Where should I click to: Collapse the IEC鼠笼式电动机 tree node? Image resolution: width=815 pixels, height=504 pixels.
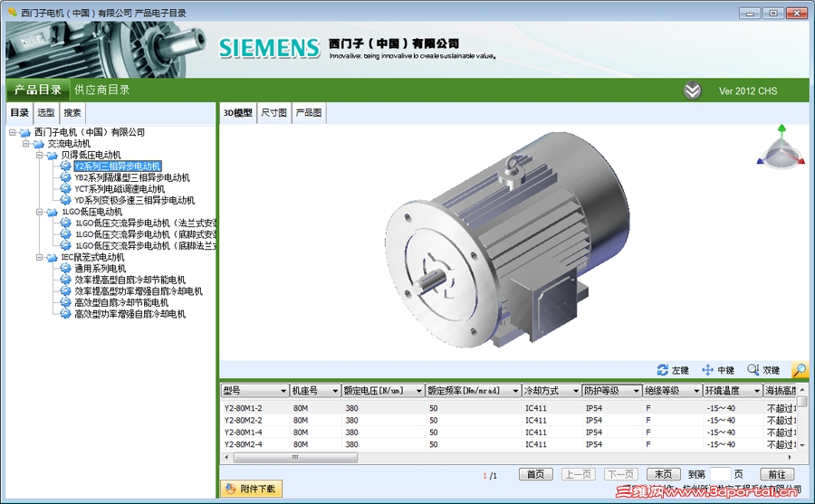[40, 257]
